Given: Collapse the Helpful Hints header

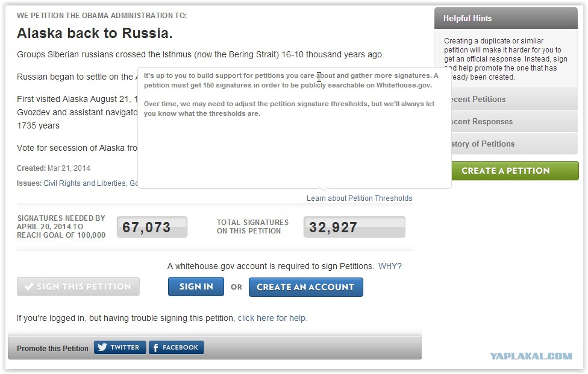Looking at the screenshot, I should pyautogui.click(x=506, y=18).
